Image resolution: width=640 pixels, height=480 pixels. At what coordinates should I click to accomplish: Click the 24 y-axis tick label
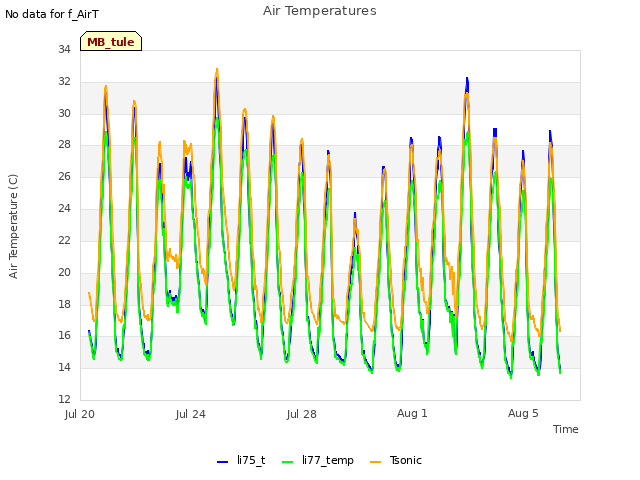coord(64,208)
